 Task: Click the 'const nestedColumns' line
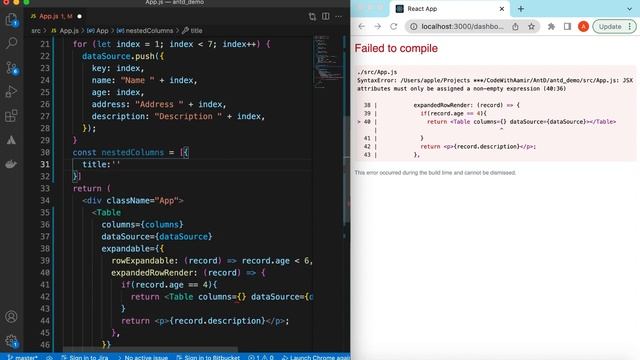pos(131,152)
